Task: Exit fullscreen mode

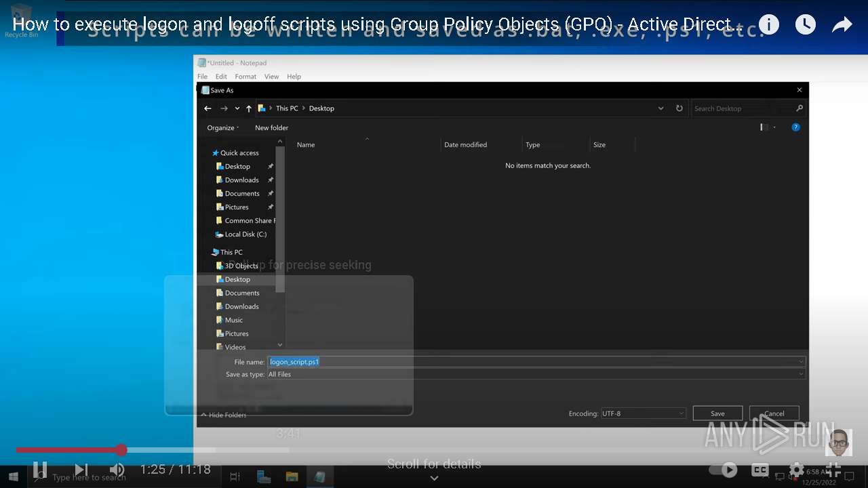Action: coord(833,469)
